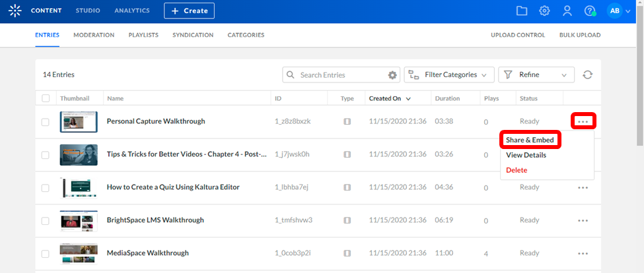Open the Upload Control tab
The image size is (644, 273).
click(x=518, y=35)
